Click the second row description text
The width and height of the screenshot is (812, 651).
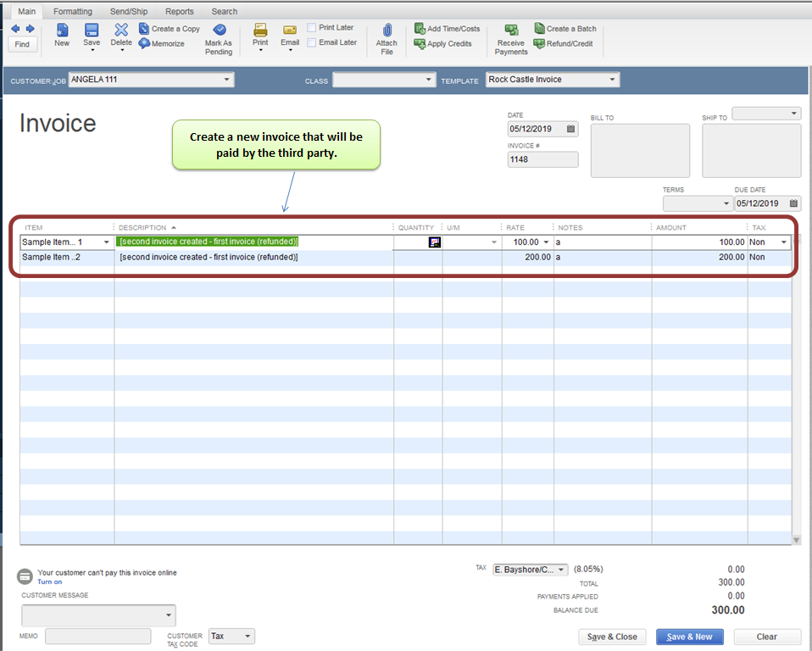[209, 258]
